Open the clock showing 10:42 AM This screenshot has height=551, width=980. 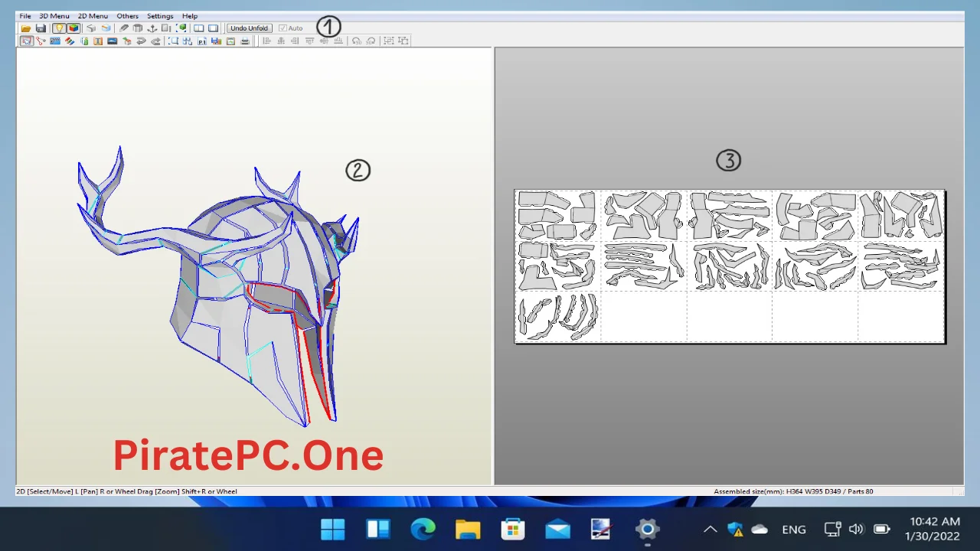[x=933, y=529]
